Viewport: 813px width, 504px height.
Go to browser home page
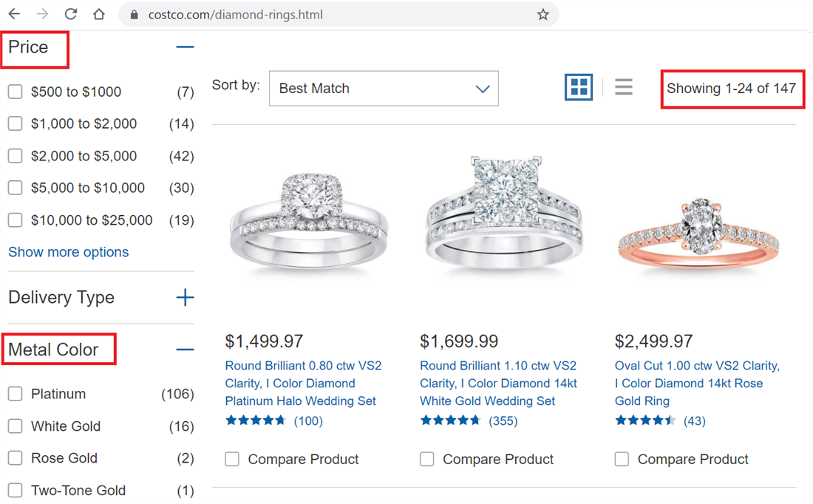[99, 13]
